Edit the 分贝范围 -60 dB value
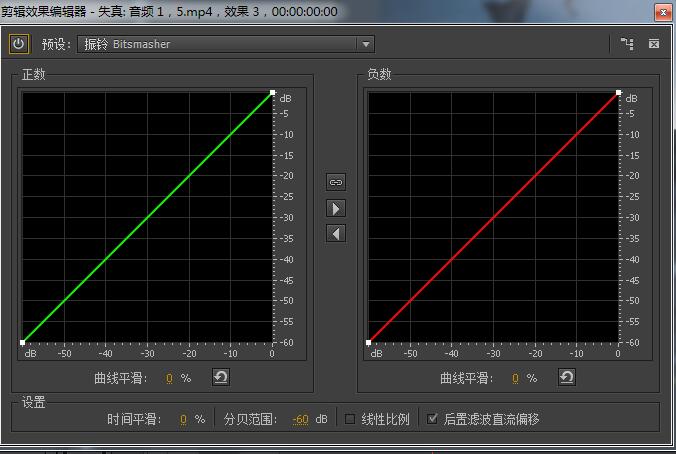Viewport: 676px width, 454px height. (x=300, y=419)
